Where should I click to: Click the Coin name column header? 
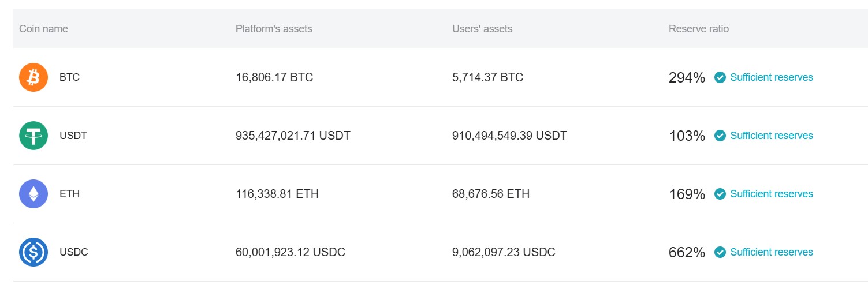pos(43,29)
